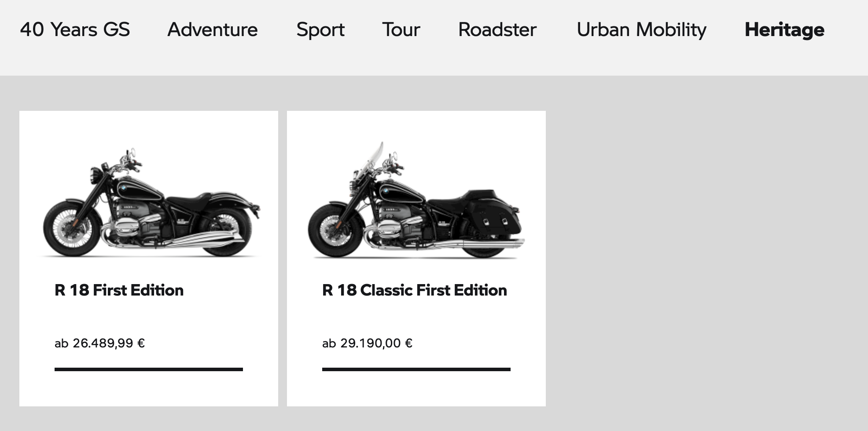Show Roadster models
The width and height of the screenshot is (868, 431).
pyautogui.click(x=497, y=30)
